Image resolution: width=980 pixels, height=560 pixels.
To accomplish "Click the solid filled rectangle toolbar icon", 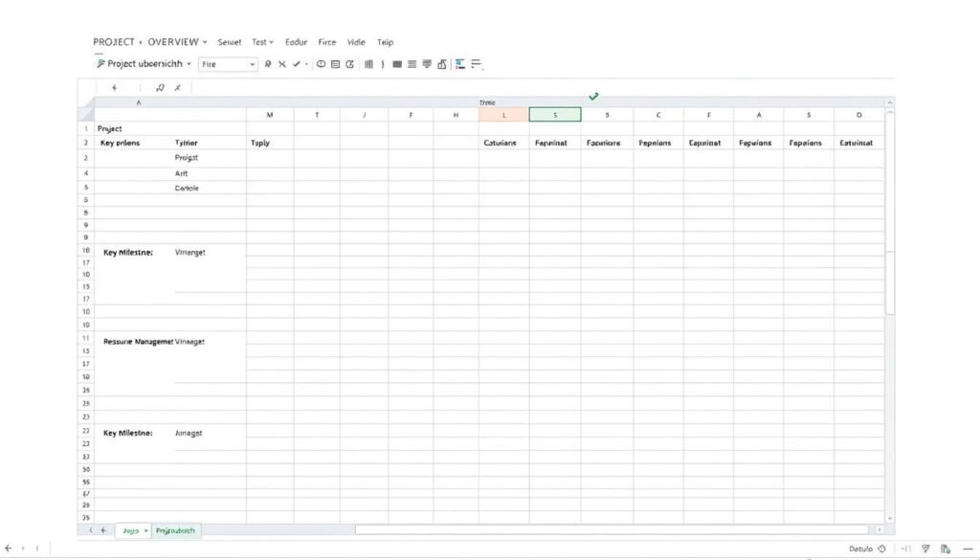I will 397,64.
